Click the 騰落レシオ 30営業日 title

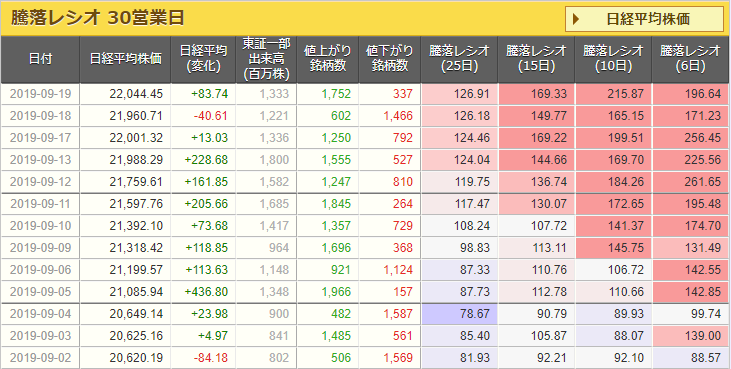[97, 18]
